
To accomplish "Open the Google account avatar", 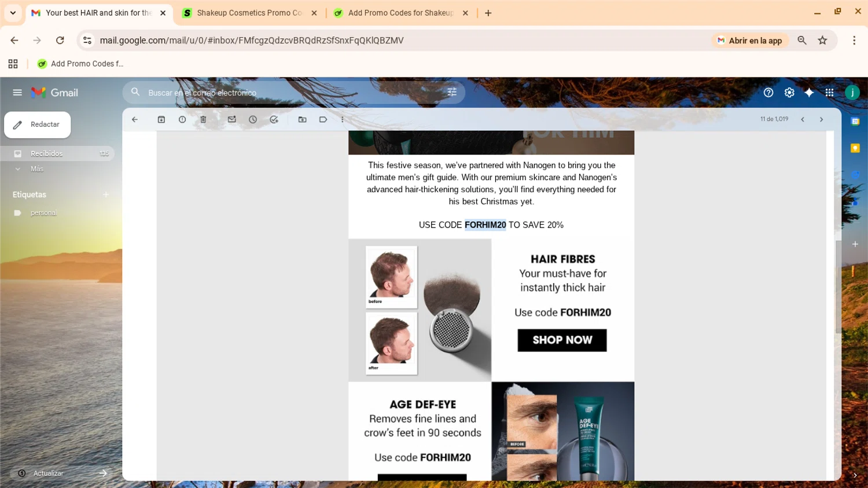I will click(x=852, y=93).
